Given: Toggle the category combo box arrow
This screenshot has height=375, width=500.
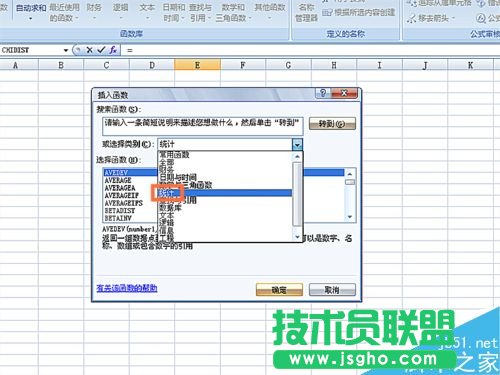Looking at the screenshot, I should pyautogui.click(x=297, y=145).
